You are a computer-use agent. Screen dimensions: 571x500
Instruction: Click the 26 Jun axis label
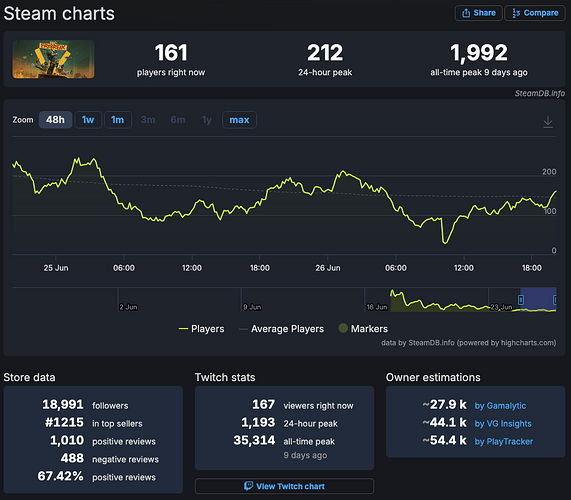point(328,268)
